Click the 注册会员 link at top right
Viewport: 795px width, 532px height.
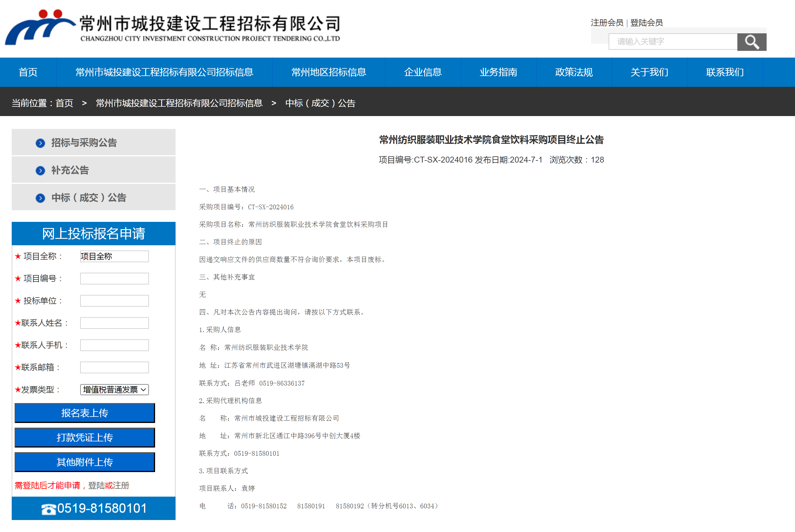click(607, 23)
